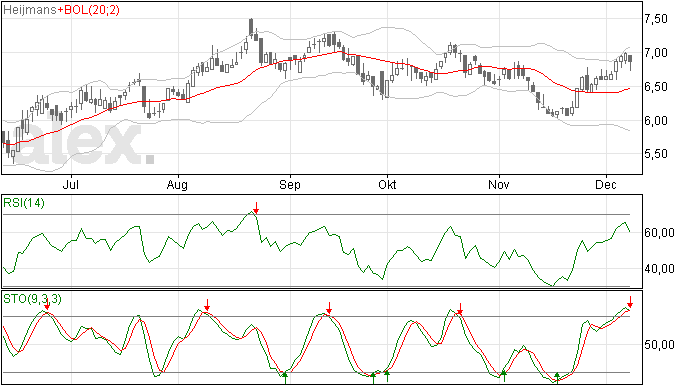Select the Dec label on time axis
Image resolution: width=690 pixels, height=387 pixels.
tap(606, 184)
